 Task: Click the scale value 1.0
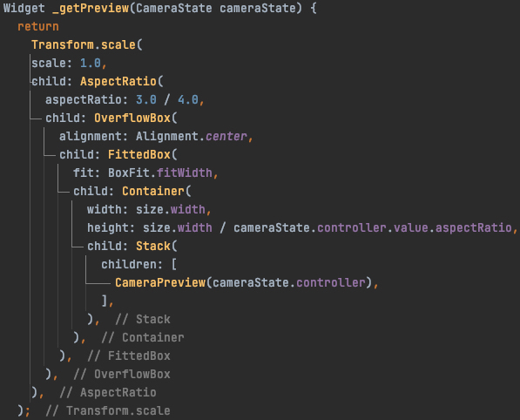point(91,63)
